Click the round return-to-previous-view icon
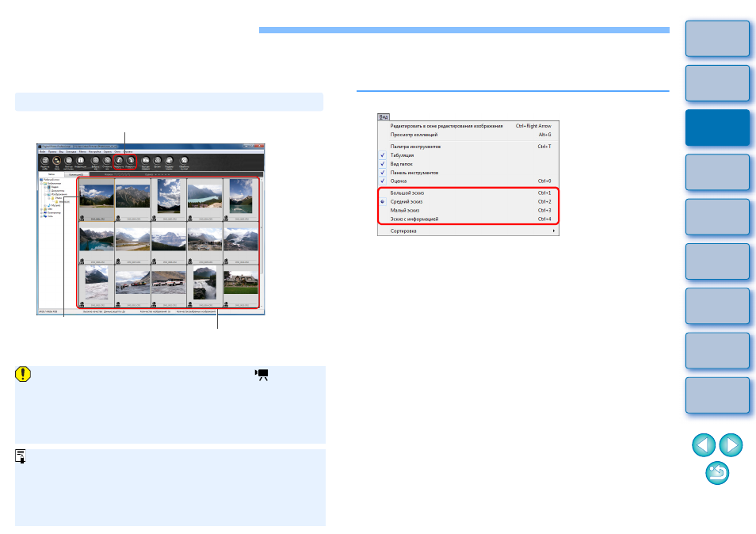This screenshot has width=756, height=534. click(x=717, y=473)
